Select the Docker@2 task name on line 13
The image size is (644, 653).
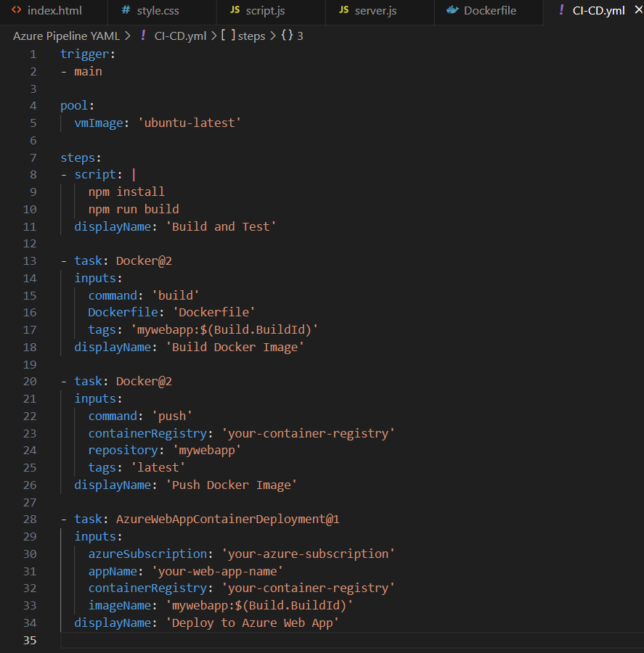[144, 260]
